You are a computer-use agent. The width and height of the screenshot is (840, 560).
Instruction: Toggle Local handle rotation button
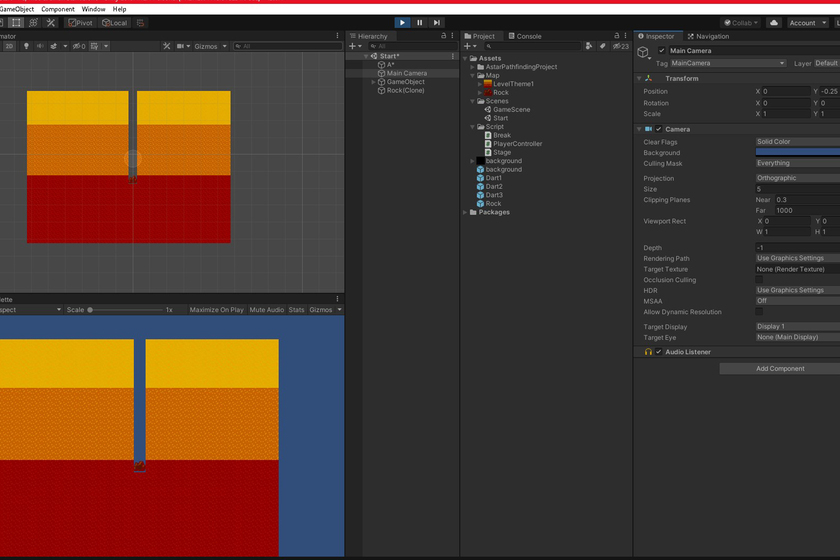[114, 22]
